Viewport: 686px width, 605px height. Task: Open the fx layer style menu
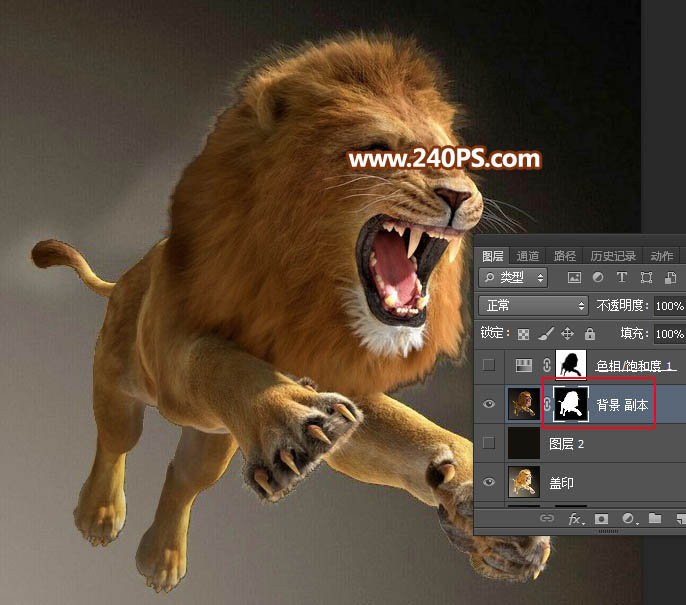574,519
